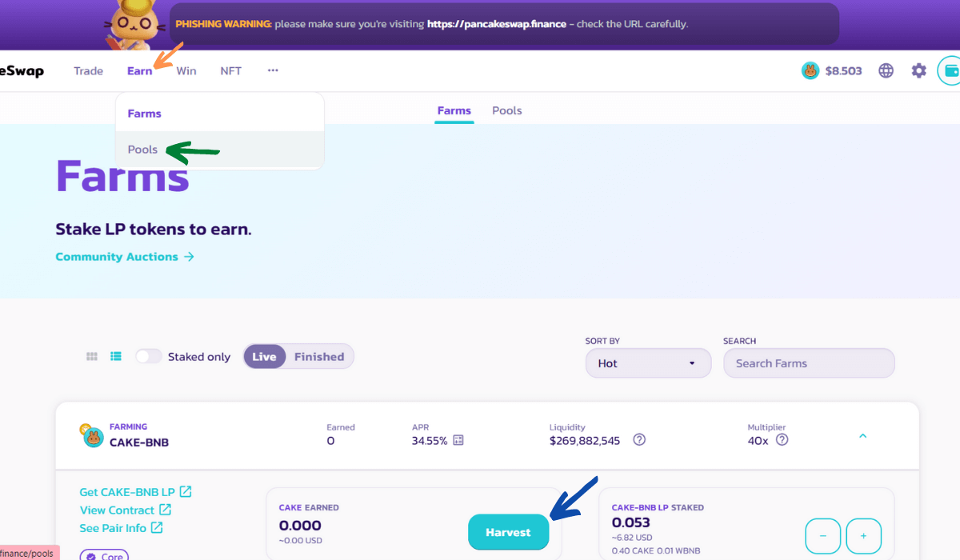The width and height of the screenshot is (960, 560).
Task: Select the Pools sub-navigation tab
Action: [507, 110]
